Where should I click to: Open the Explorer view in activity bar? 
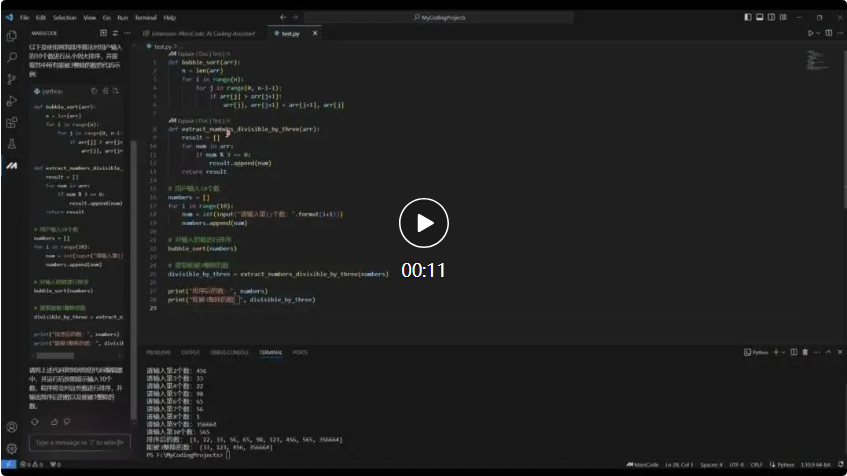pyautogui.click(x=11, y=38)
